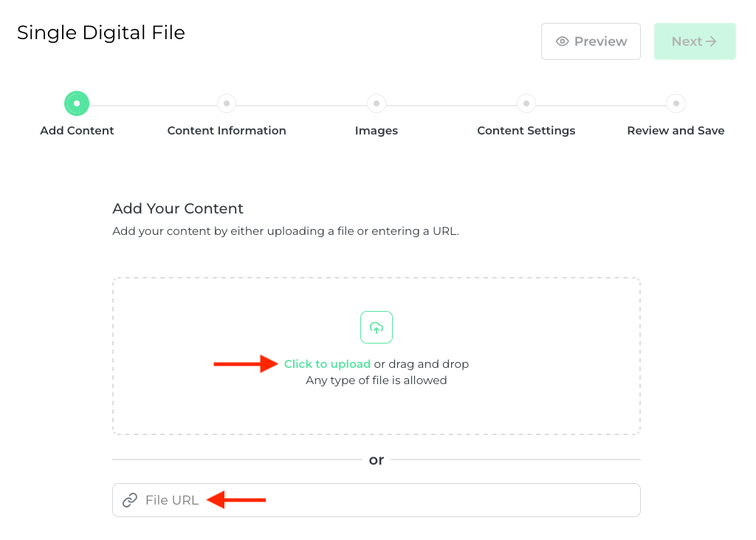Click the "Click to upload" link

point(327,364)
